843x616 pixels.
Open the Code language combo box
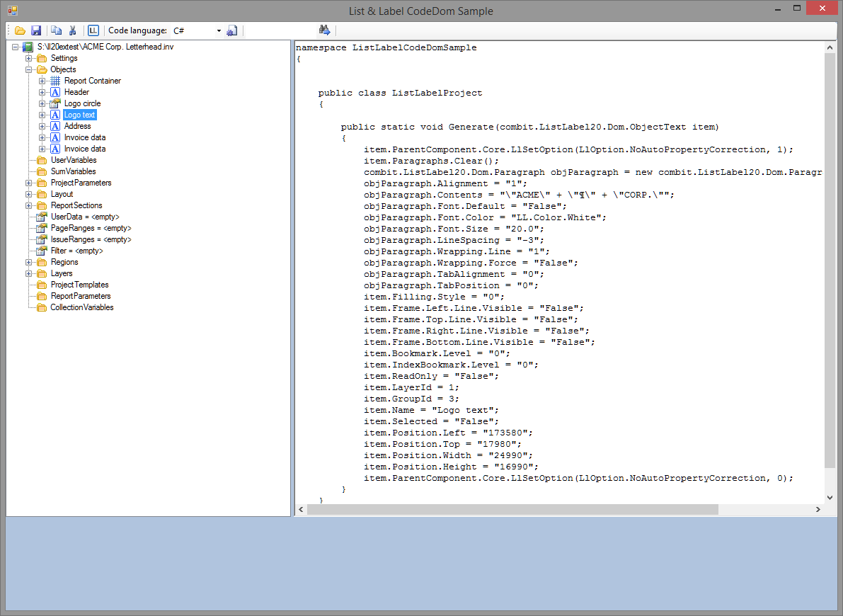(x=197, y=30)
